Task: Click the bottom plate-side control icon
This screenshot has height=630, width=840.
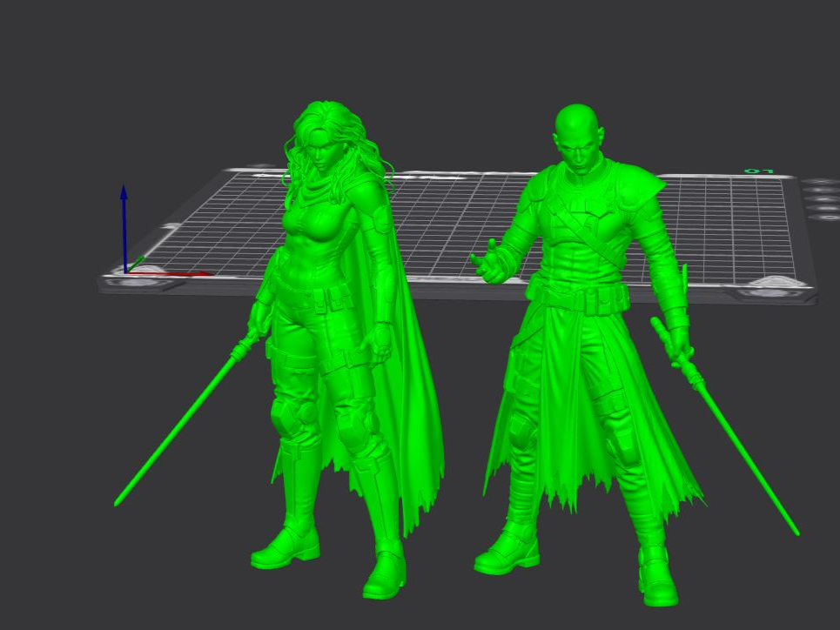Action: 825,217
